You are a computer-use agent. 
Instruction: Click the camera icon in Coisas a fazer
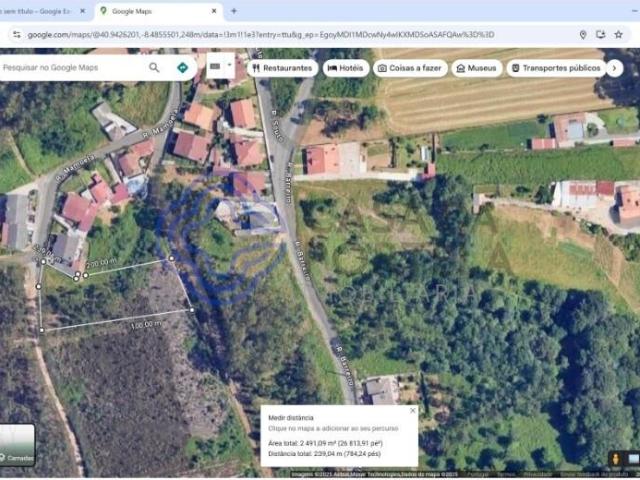(382, 68)
